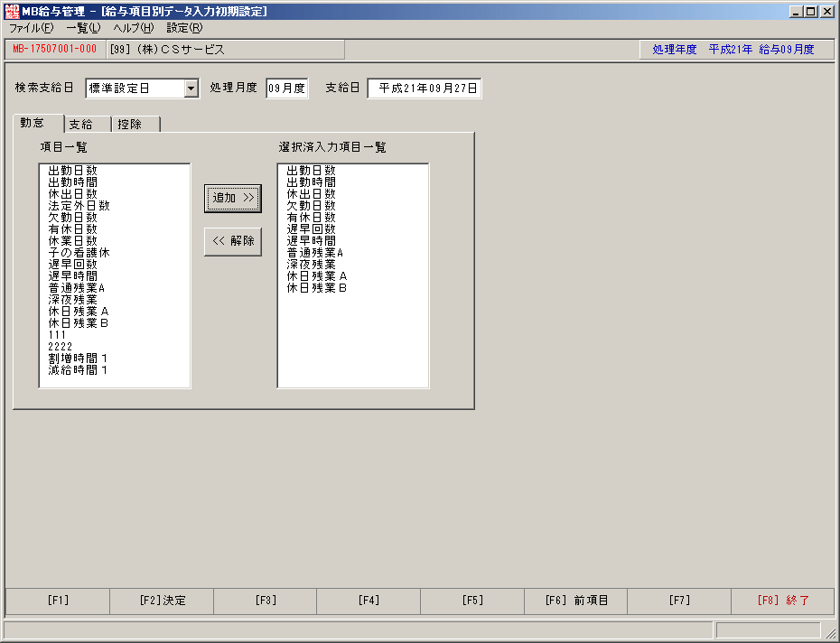Maximize the MB給与管理 window

[811, 11]
